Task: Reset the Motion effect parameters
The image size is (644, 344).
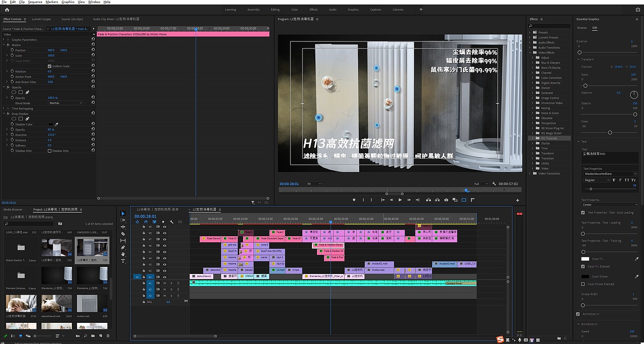Action: pyautogui.click(x=93, y=45)
